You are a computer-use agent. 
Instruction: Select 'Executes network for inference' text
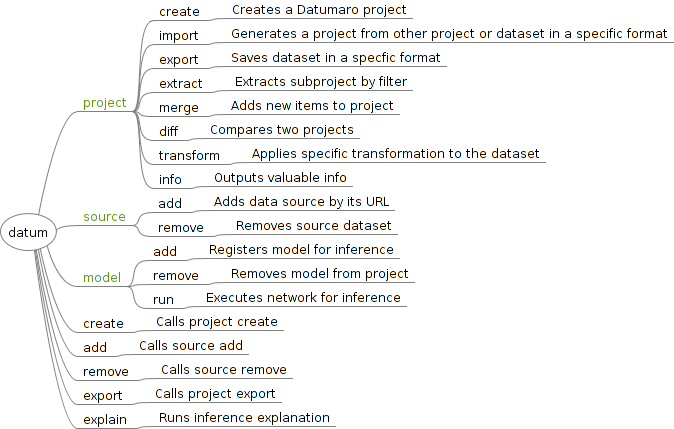(303, 298)
